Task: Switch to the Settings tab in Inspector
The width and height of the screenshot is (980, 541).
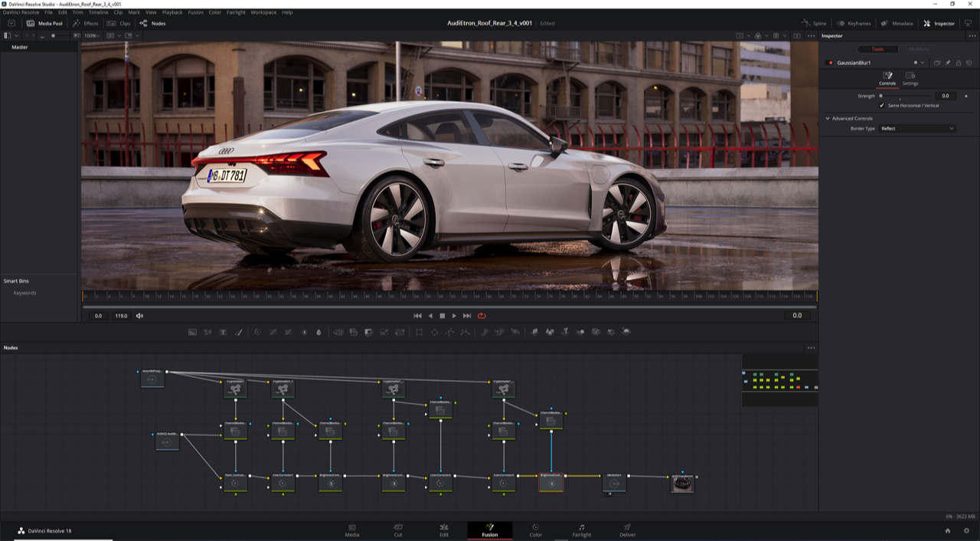Action: [x=910, y=78]
